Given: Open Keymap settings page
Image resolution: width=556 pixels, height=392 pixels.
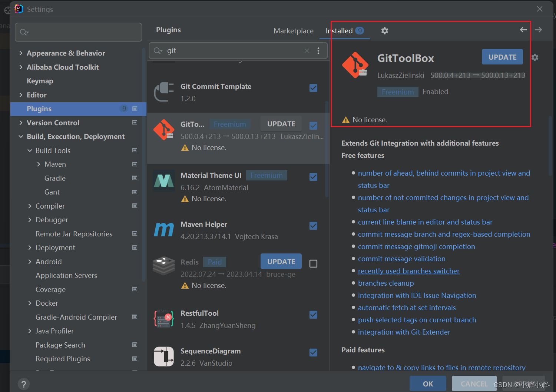Looking at the screenshot, I should click(x=40, y=81).
